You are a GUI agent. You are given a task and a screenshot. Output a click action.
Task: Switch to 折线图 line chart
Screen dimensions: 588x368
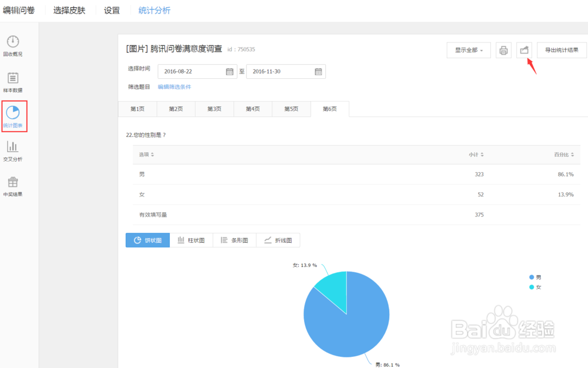(278, 240)
